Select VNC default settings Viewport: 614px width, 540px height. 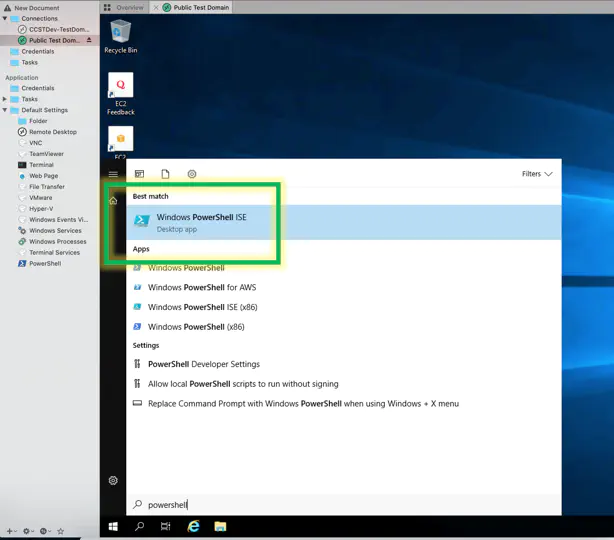click(30, 143)
